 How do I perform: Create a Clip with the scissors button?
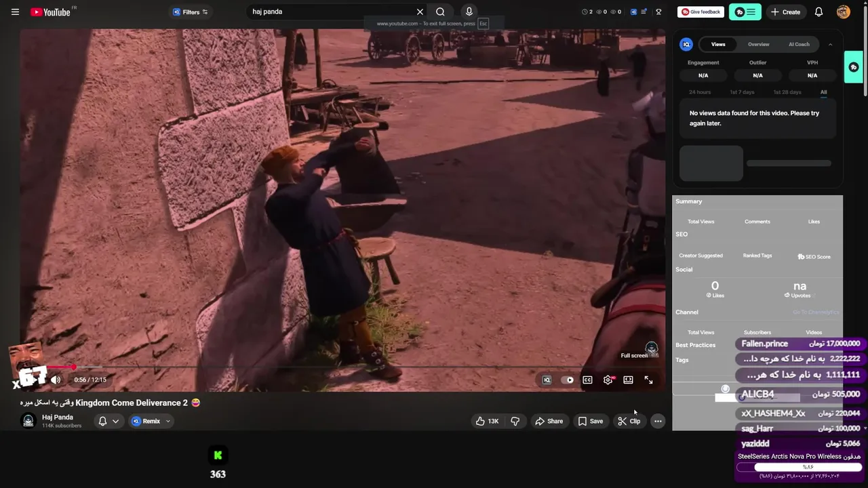[x=629, y=421]
